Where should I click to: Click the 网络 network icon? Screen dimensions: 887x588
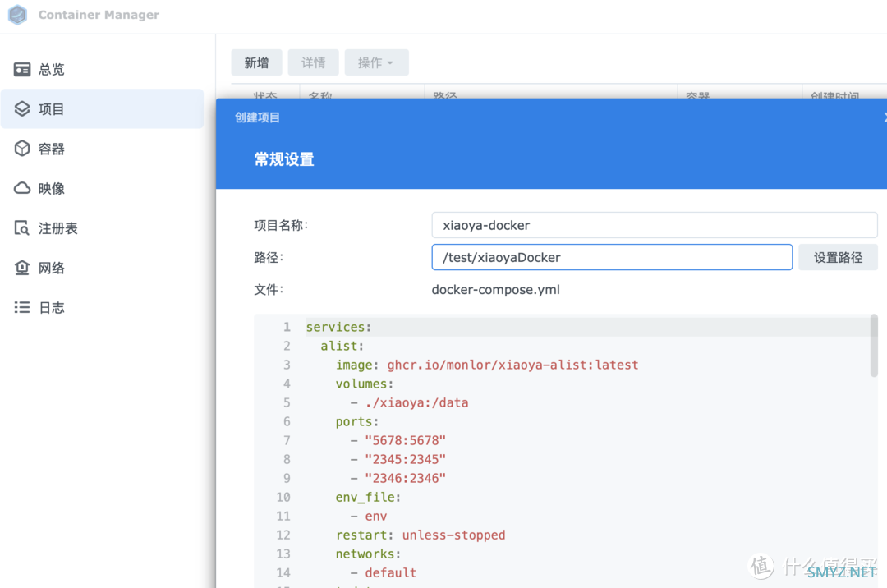(x=22, y=268)
